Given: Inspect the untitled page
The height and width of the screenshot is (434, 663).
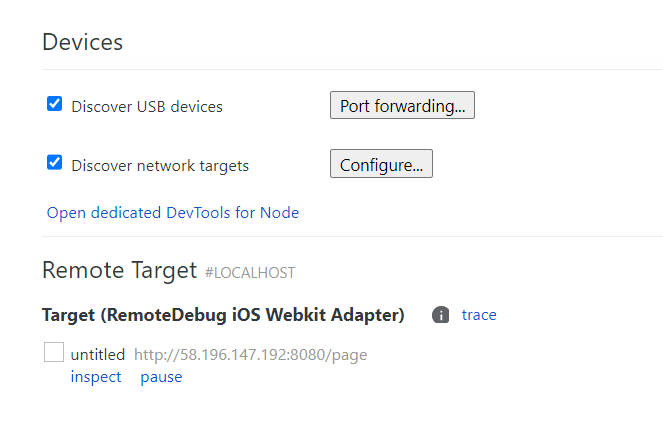Looking at the screenshot, I should point(96,377).
